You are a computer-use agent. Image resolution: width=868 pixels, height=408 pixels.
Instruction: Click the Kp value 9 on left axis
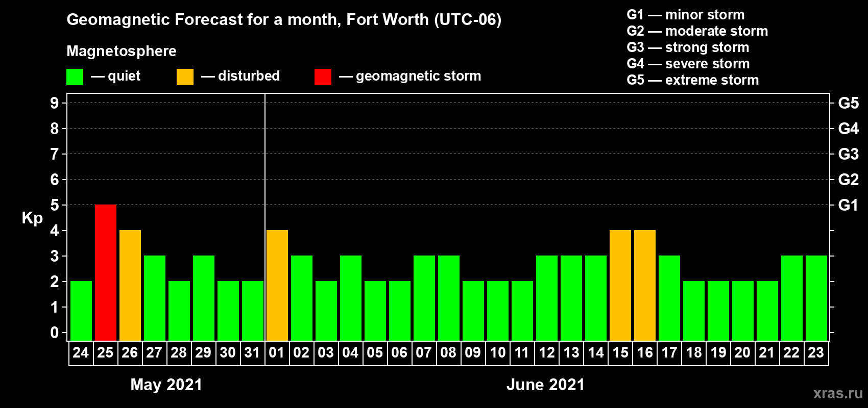click(55, 103)
